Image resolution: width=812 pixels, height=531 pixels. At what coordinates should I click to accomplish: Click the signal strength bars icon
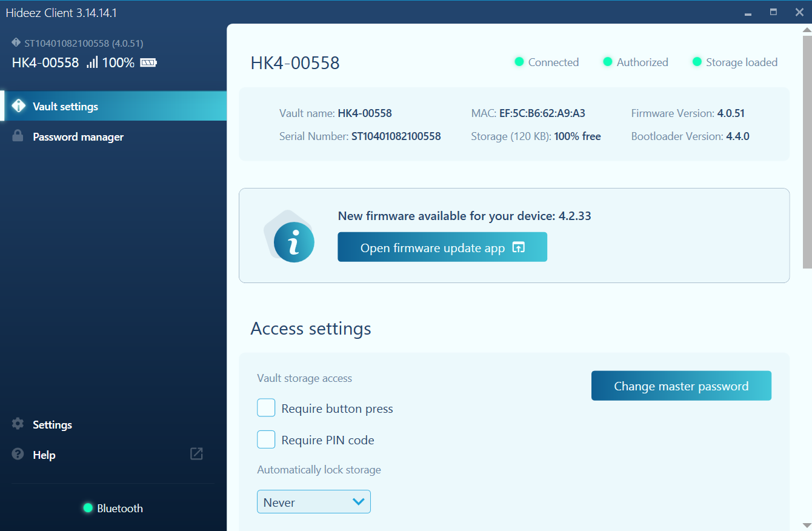(92, 62)
